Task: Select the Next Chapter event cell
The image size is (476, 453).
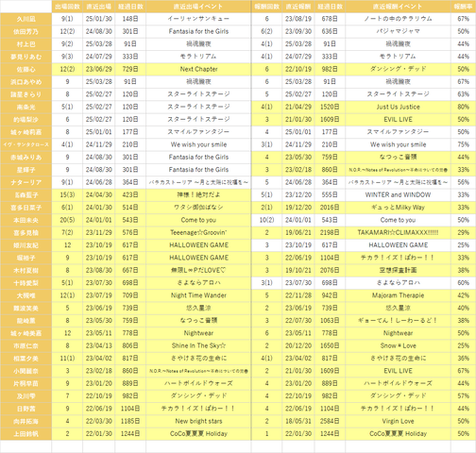Action: (x=198, y=69)
